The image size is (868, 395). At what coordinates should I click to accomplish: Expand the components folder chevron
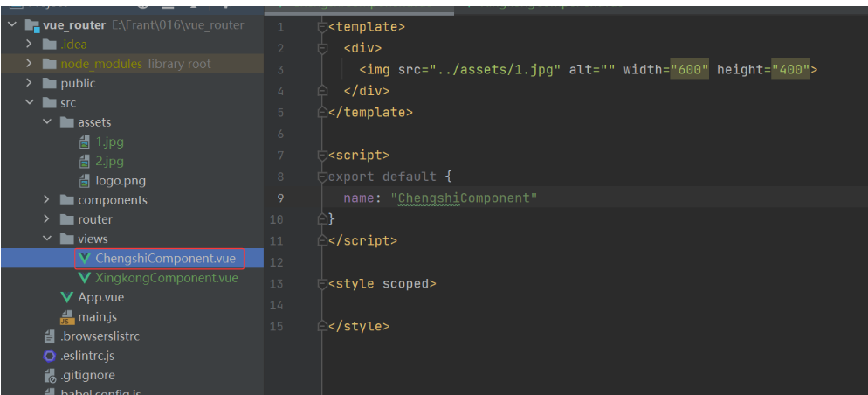[x=47, y=199]
